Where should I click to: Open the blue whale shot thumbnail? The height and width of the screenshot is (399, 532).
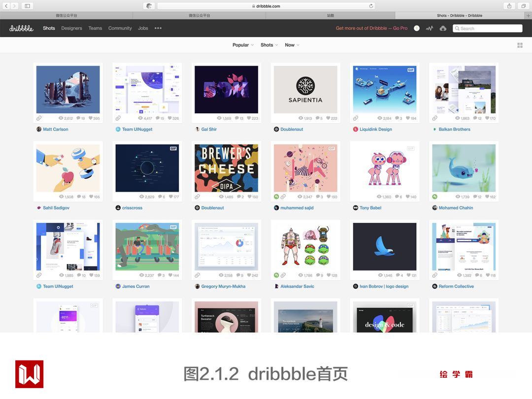[464, 168]
